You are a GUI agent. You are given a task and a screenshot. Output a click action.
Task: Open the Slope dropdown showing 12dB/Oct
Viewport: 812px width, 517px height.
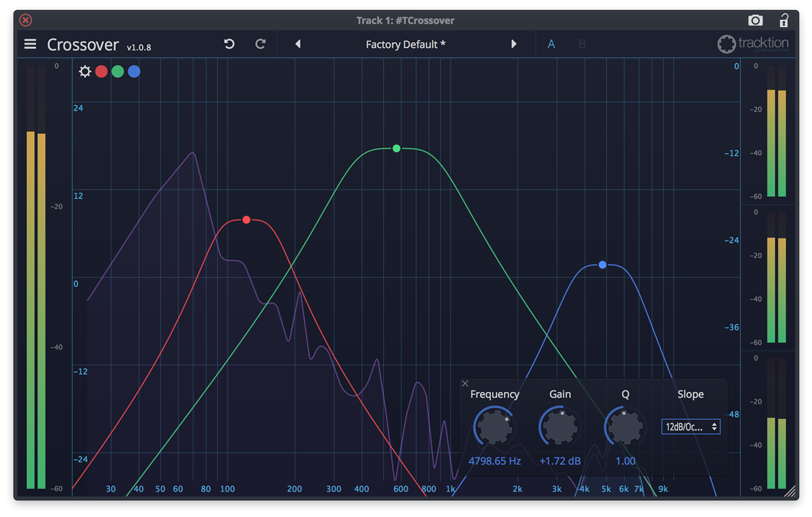(690, 426)
